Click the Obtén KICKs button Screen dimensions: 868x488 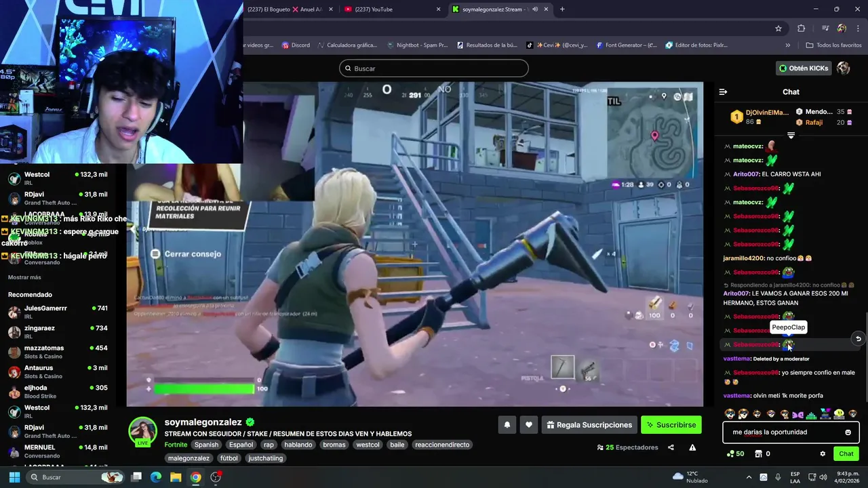click(x=804, y=68)
